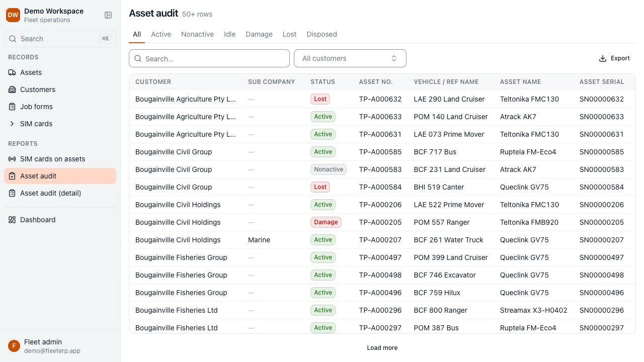Click the Asset audit (detail) icon
The width and height of the screenshot is (644, 362).
(x=12, y=193)
